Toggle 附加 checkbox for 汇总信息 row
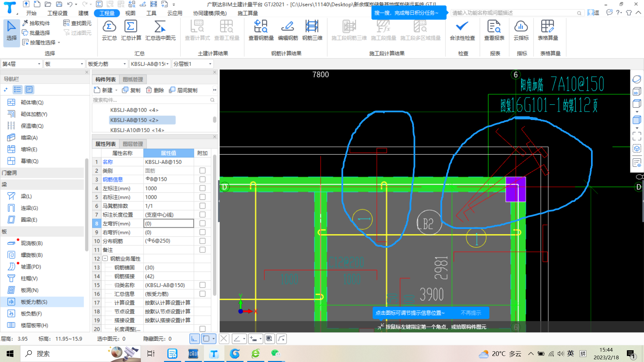Image resolution: width=644 pixels, height=362 pixels. [202, 294]
